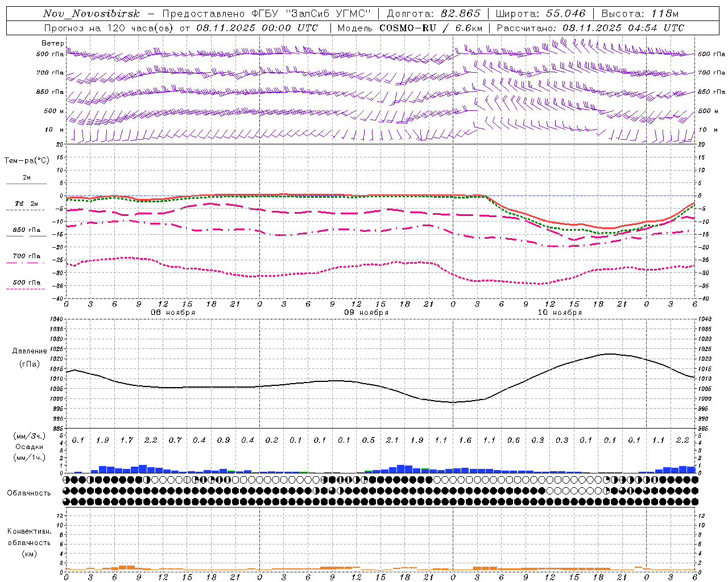Click the 1.7 precipitation total value
Screen dimensions: 728x582
click(x=126, y=440)
